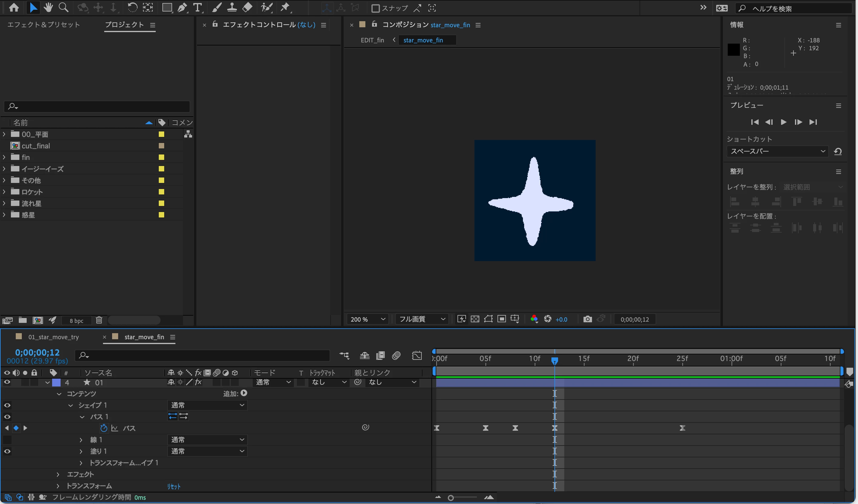Open the graph editor in timeline
Screen dimensions: 858x504
point(417,356)
